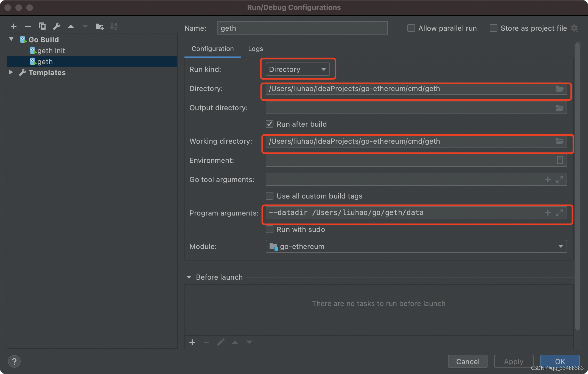Click the Name input field
Viewport: 588px width, 374px height.
tap(302, 28)
